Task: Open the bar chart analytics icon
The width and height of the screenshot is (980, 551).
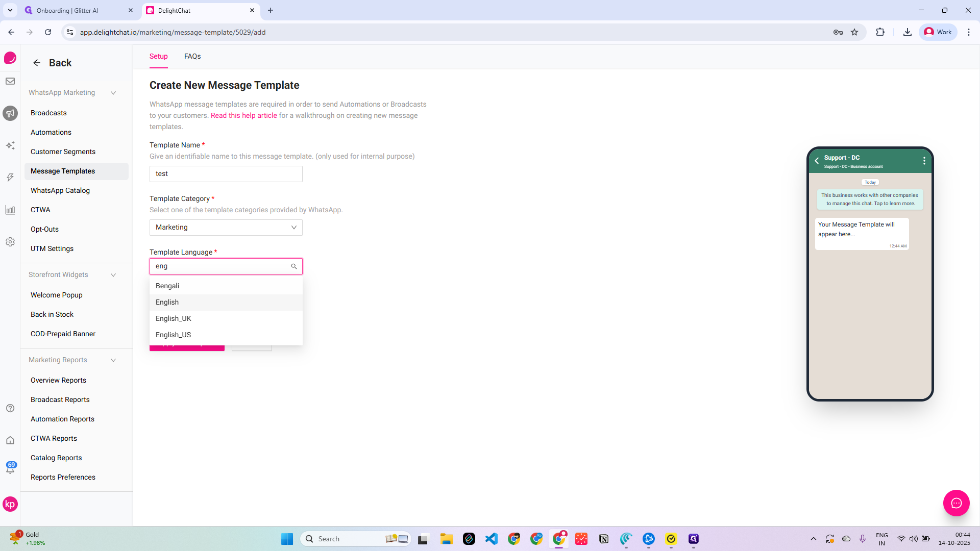Action: [x=10, y=210]
